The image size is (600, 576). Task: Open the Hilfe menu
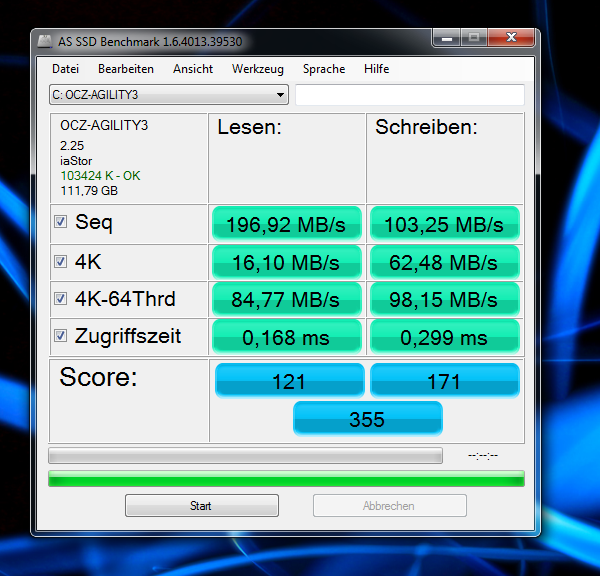tap(377, 69)
